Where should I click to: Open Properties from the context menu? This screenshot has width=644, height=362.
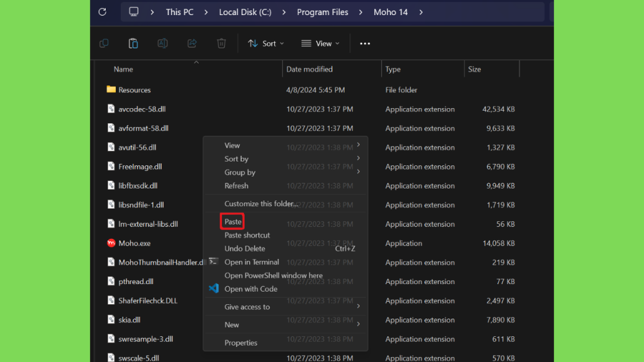(x=241, y=343)
